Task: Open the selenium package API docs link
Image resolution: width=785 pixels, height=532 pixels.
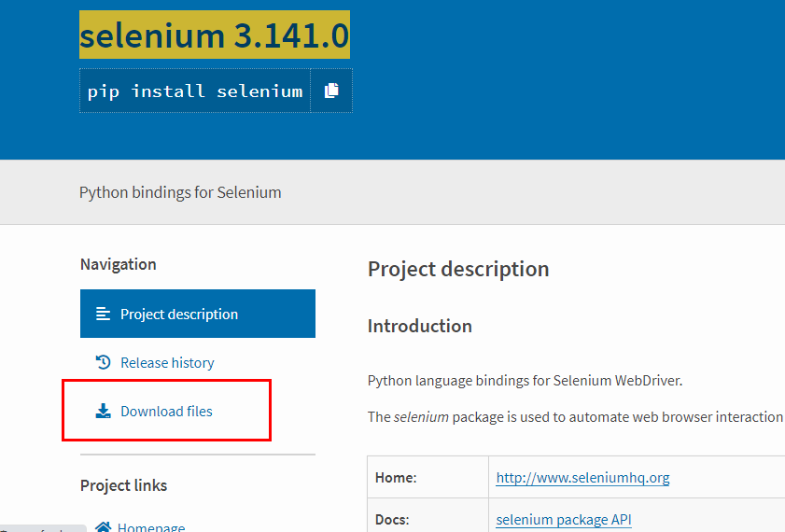Action: click(x=563, y=519)
